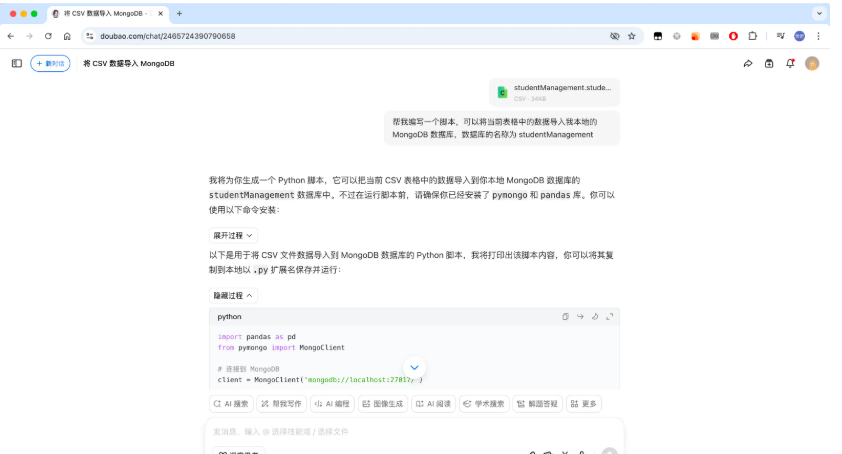Image resolution: width=842 pixels, height=454 pixels.
Task: Switch to the 将 CSV 数据导入 MongoDB tab
Action: pyautogui.click(x=107, y=14)
